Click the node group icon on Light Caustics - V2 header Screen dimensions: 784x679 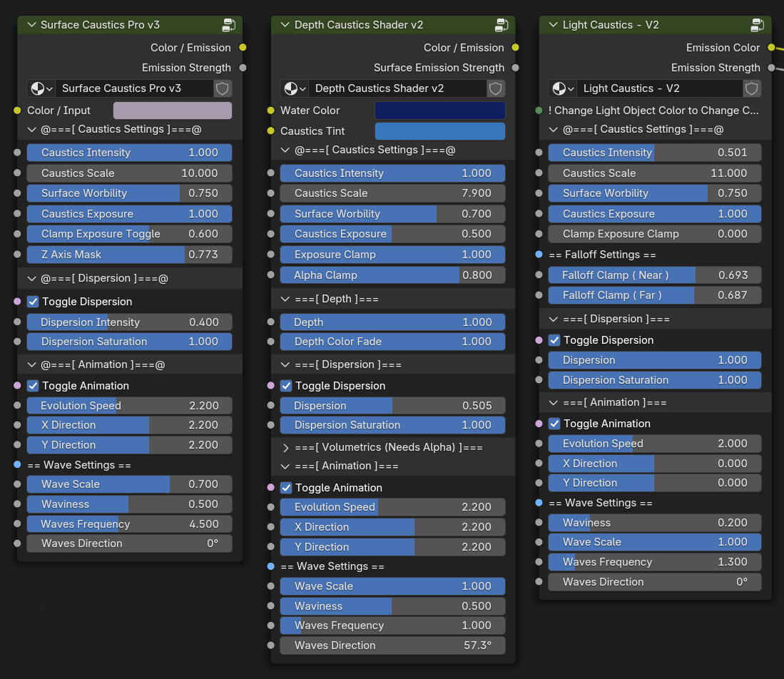click(758, 25)
